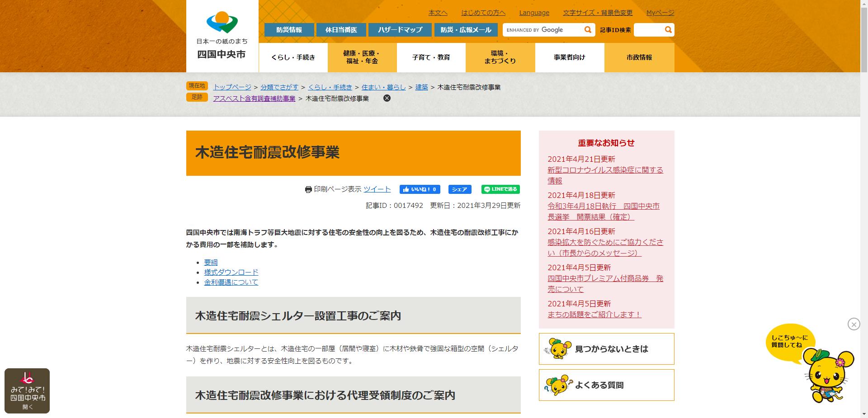Click the 記事ID検索 magnifier icon
Image resolution: width=868 pixels, height=418 pixels.
[x=668, y=29]
